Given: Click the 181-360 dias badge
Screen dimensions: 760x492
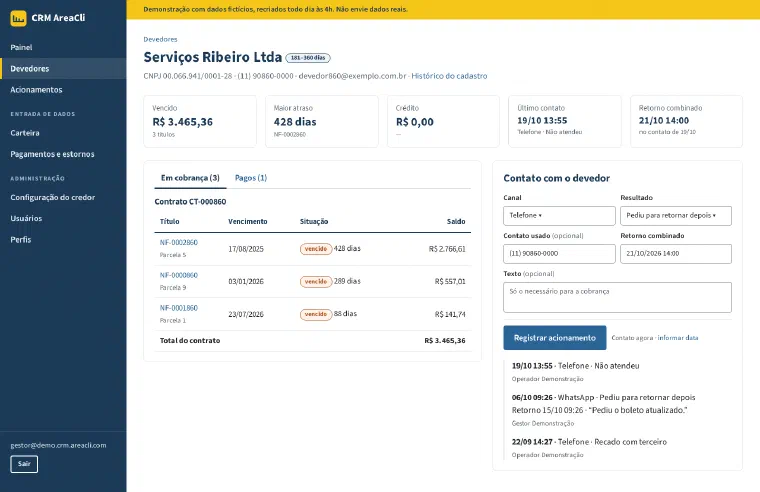Looking at the screenshot, I should (x=308, y=58).
